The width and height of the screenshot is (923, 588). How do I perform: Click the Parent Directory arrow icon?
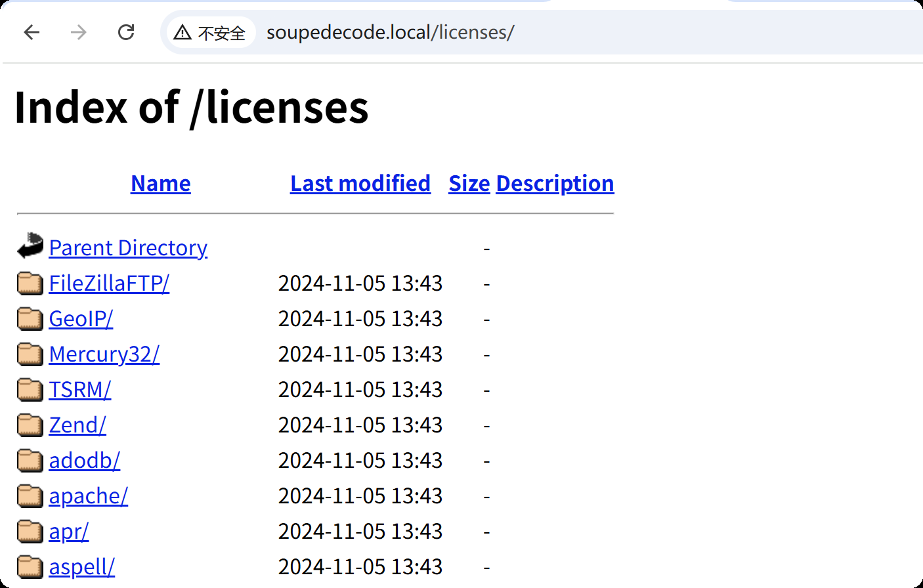[29, 247]
